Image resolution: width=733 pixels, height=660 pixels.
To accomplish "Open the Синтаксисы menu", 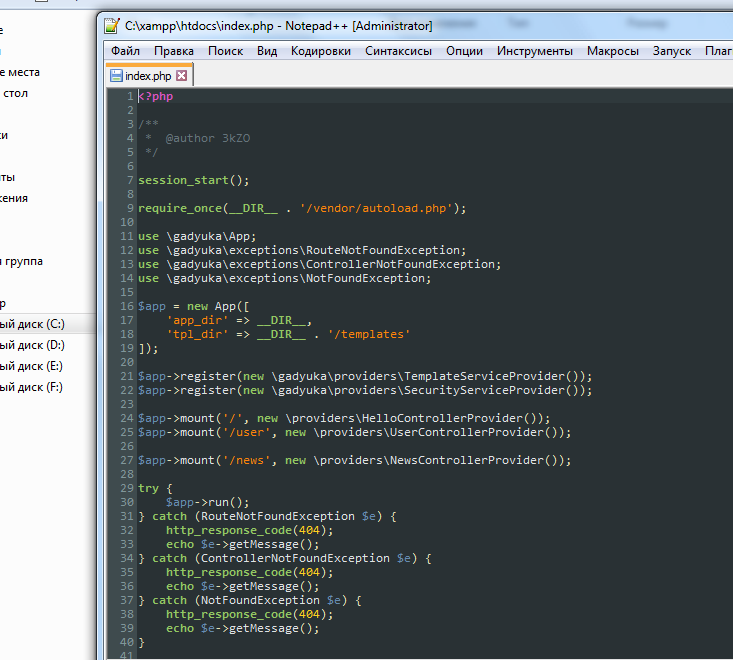I will coord(398,51).
